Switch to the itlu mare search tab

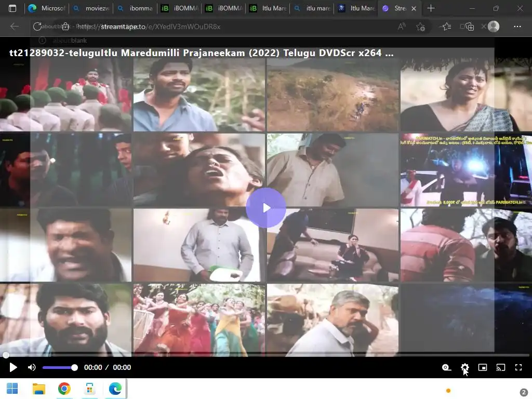click(x=312, y=8)
